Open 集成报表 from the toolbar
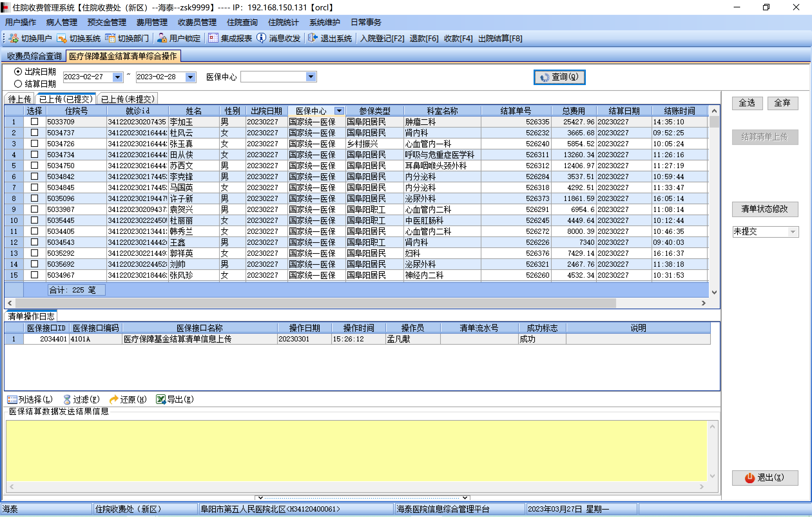Screen dimensions: 812x517 (213, 38)
